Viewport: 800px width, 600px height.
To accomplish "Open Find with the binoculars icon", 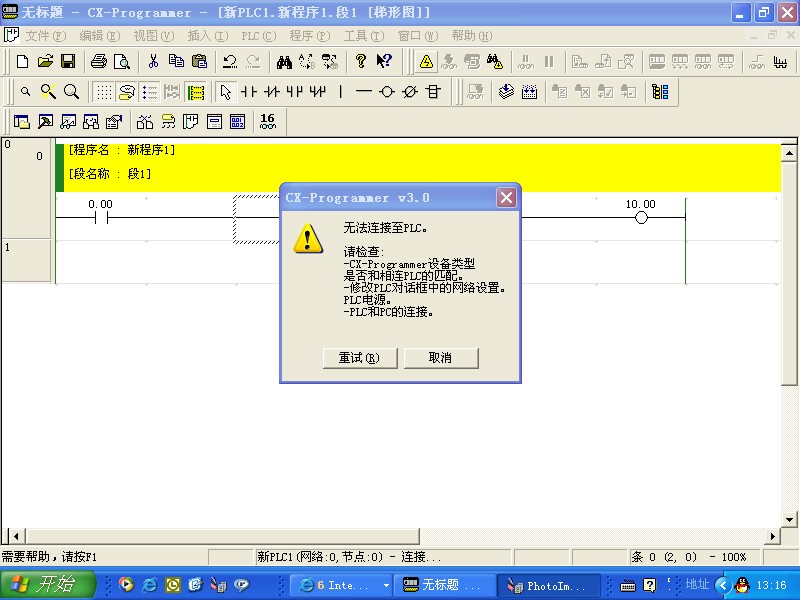I will point(284,62).
